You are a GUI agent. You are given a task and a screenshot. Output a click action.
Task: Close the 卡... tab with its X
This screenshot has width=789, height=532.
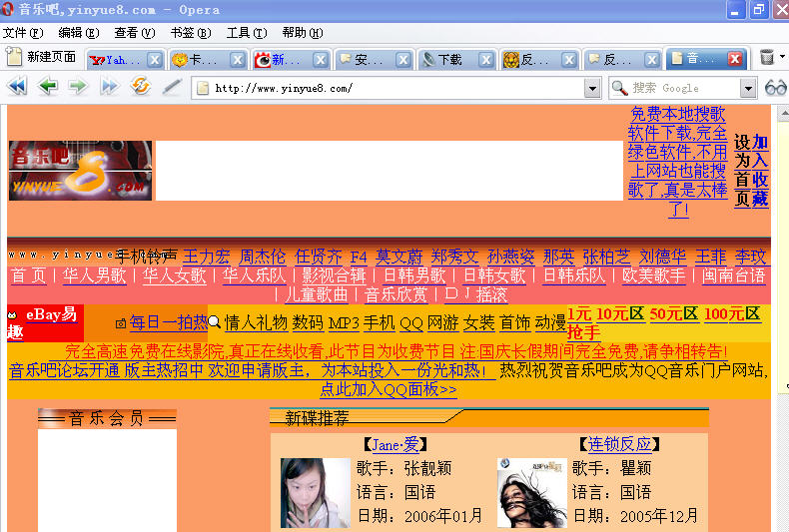[x=238, y=60]
